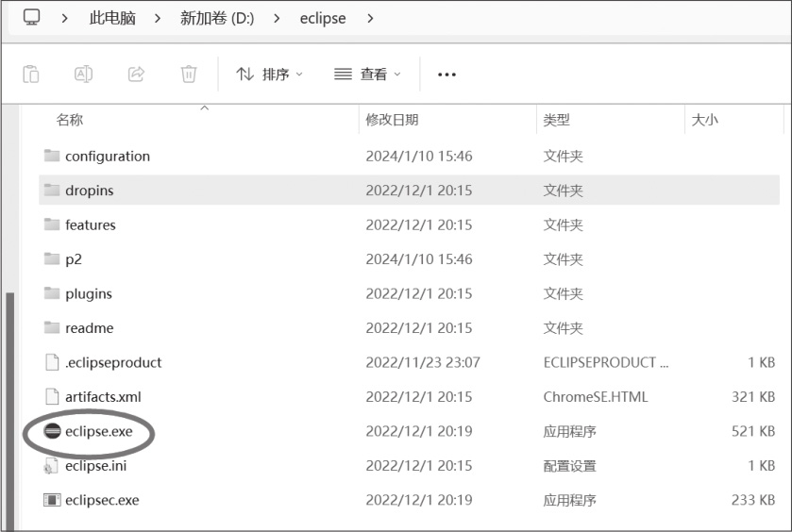
Task: Click the 321 KB size cell
Action: (753, 397)
